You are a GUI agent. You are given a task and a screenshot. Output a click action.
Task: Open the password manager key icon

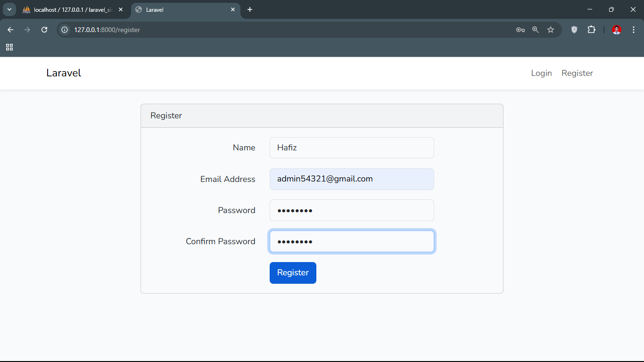520,30
